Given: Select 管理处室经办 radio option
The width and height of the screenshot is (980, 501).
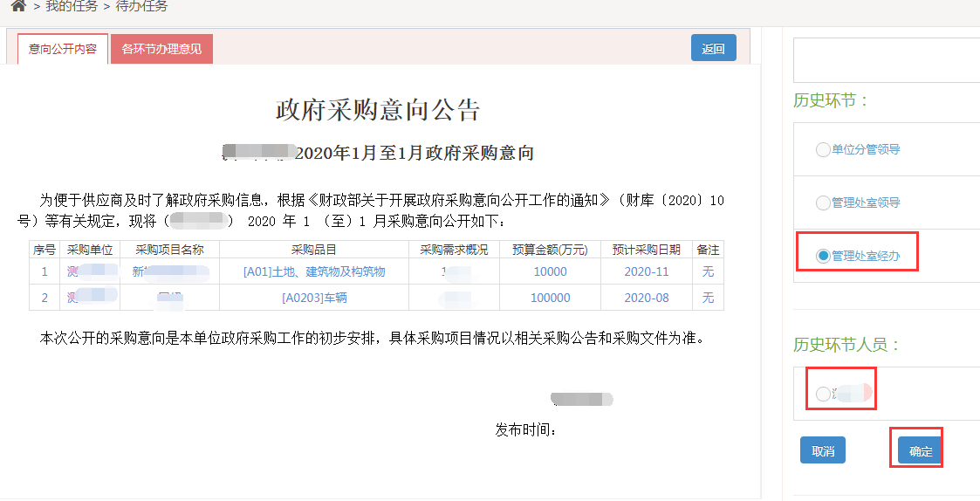Looking at the screenshot, I should point(822,256).
